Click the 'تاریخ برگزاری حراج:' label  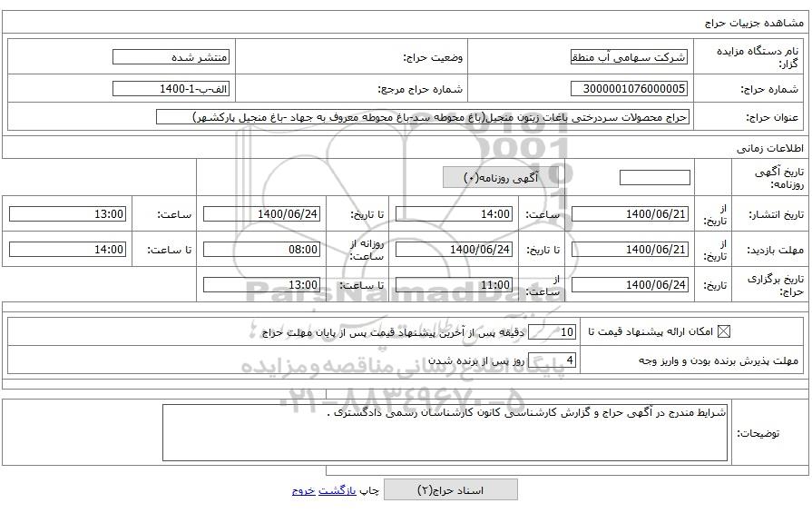tap(775, 284)
